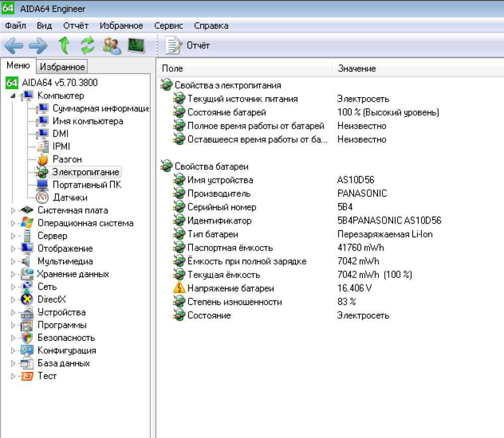
Task: Open the users icon in the toolbar
Action: [x=111, y=46]
